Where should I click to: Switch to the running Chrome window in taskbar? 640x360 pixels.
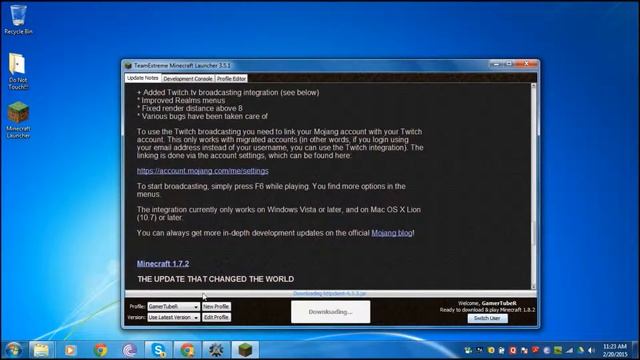coord(187,350)
